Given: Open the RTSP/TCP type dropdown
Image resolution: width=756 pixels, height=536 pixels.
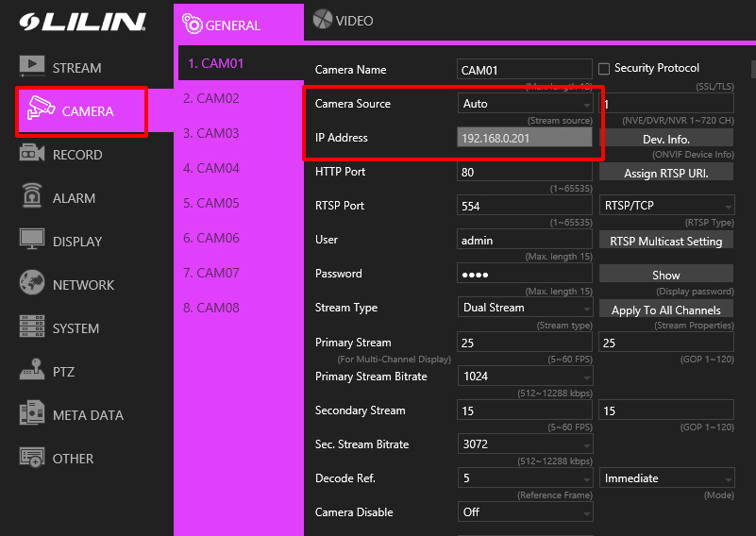Looking at the screenshot, I should coord(666,206).
